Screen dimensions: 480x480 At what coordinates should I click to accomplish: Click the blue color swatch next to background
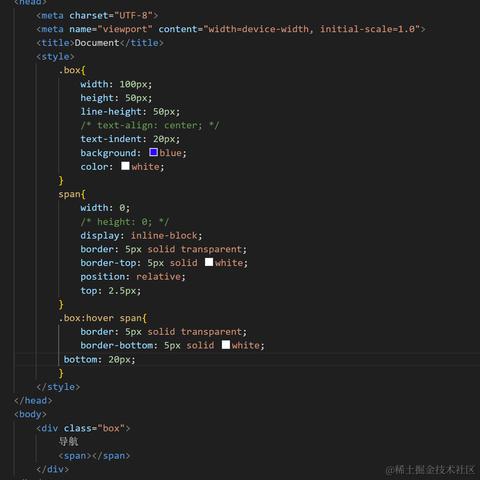click(153, 152)
